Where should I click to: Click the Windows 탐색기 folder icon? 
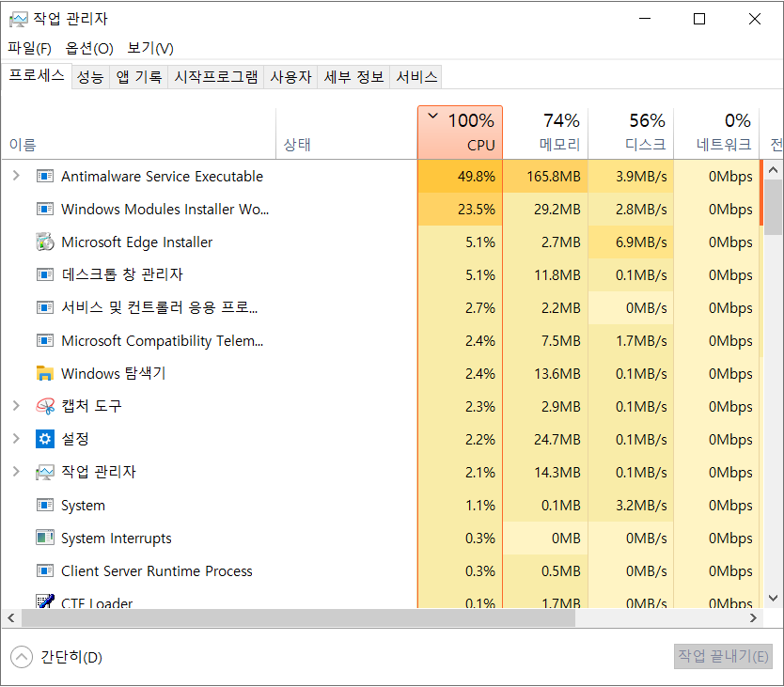pyautogui.click(x=45, y=373)
